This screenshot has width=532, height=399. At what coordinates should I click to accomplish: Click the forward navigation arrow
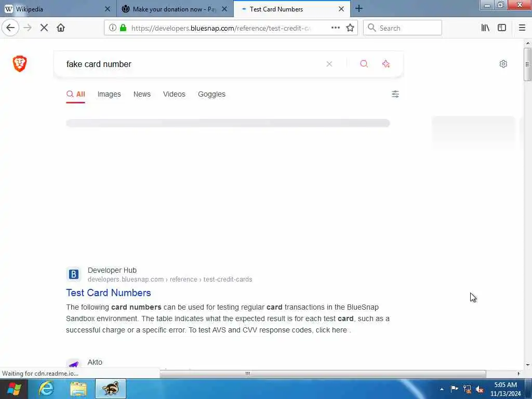click(x=28, y=28)
